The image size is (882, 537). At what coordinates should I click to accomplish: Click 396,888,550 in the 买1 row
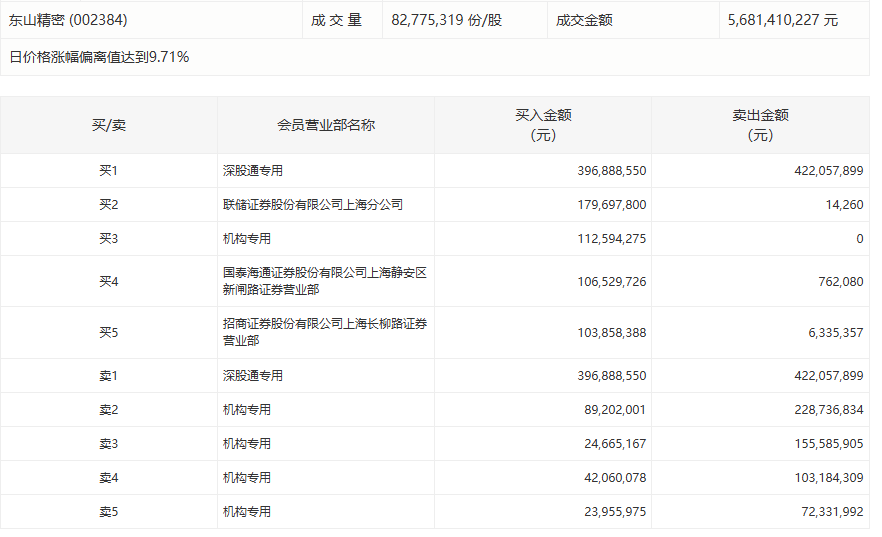click(612, 170)
